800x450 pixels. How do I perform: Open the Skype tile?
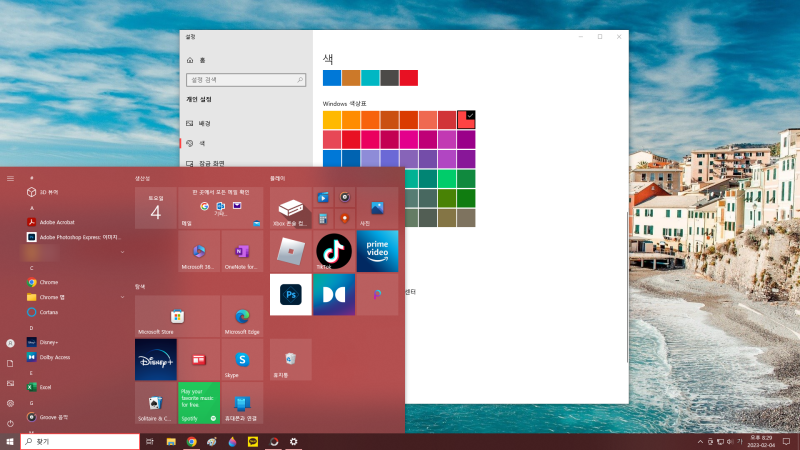(x=242, y=359)
